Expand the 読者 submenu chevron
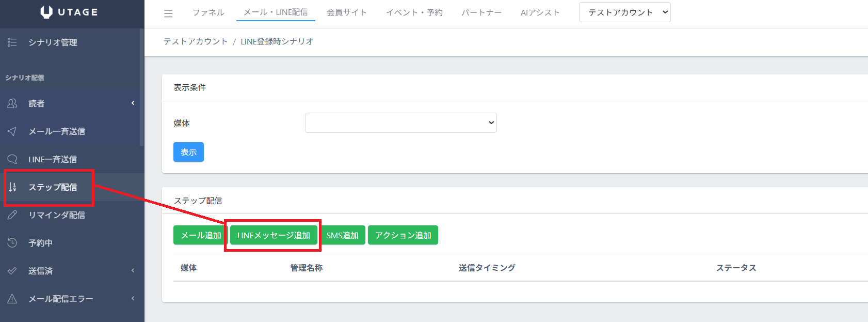This screenshot has width=868, height=322. pyautogui.click(x=133, y=103)
